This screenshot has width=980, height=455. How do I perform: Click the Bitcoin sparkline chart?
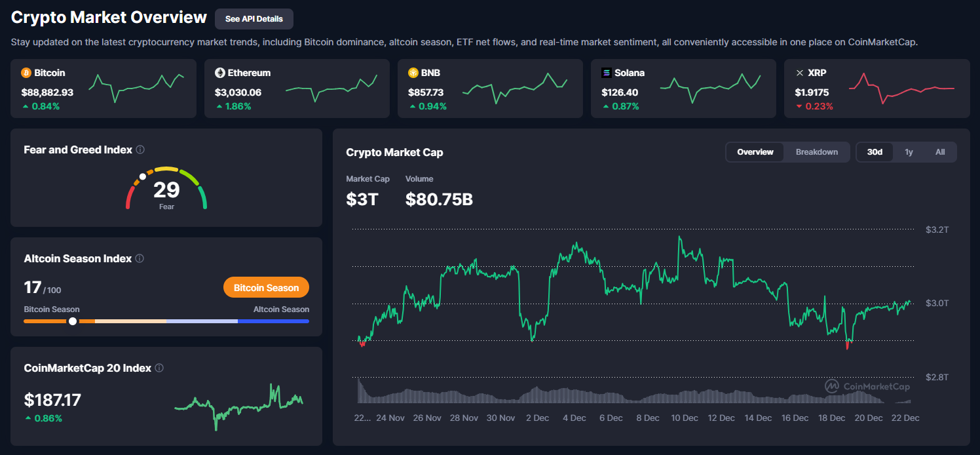coord(136,87)
